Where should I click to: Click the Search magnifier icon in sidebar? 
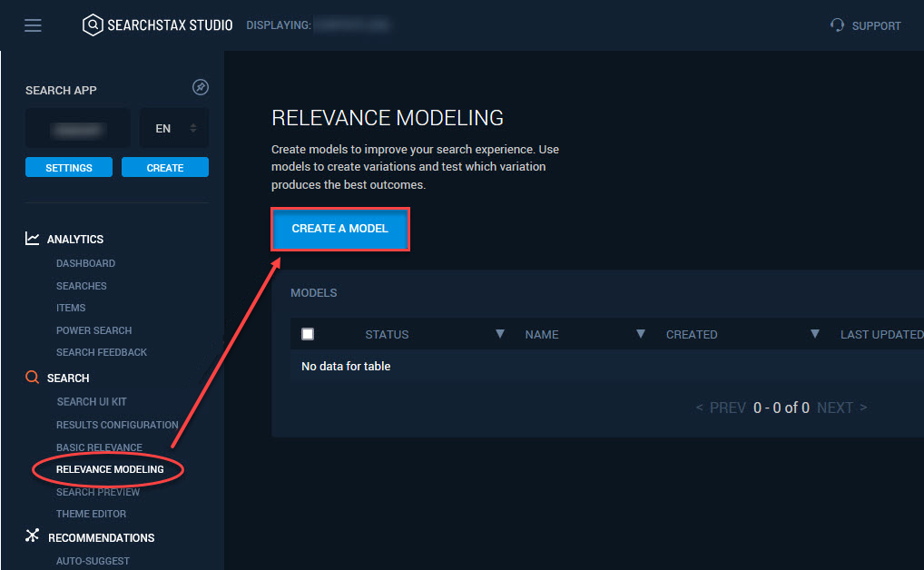[x=33, y=378]
